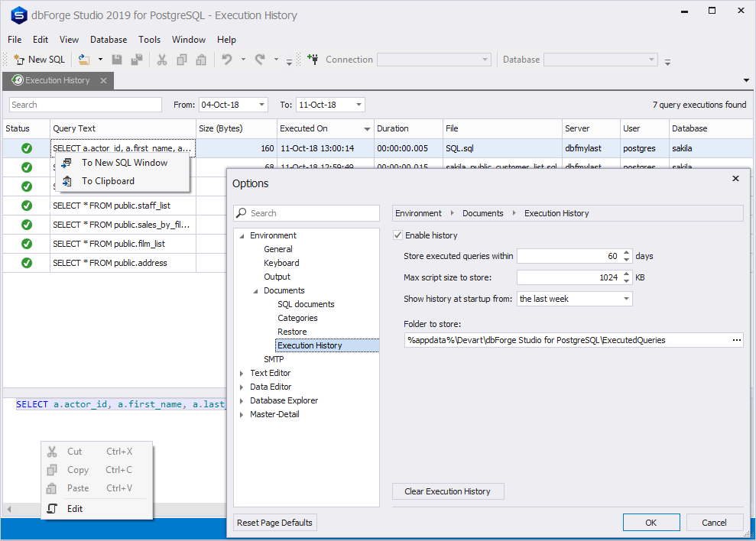Click the Options dialog Search box
756x541 pixels.
coord(307,213)
